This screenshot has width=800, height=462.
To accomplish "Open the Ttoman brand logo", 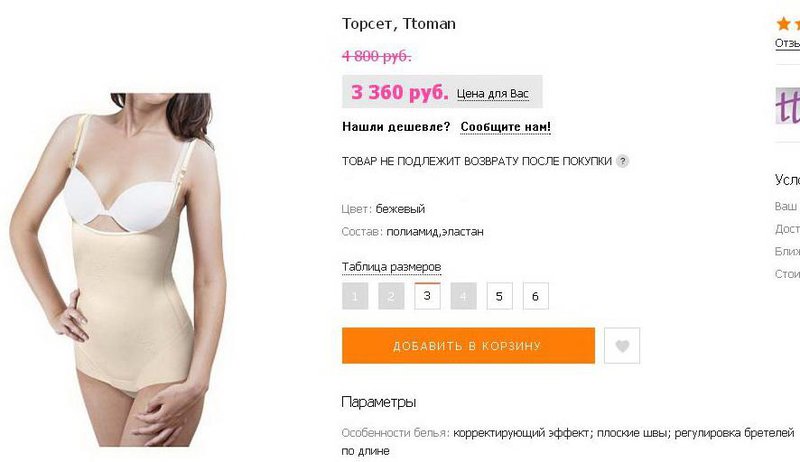I will click(788, 106).
